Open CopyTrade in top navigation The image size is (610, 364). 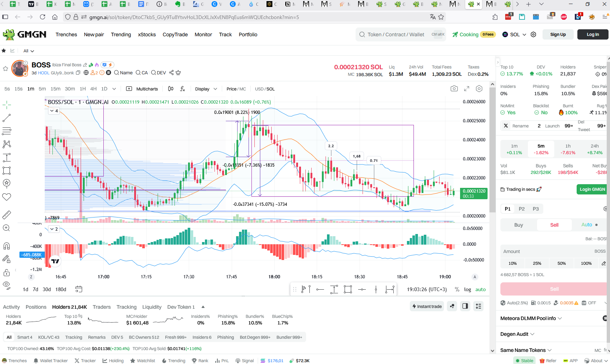tap(175, 34)
